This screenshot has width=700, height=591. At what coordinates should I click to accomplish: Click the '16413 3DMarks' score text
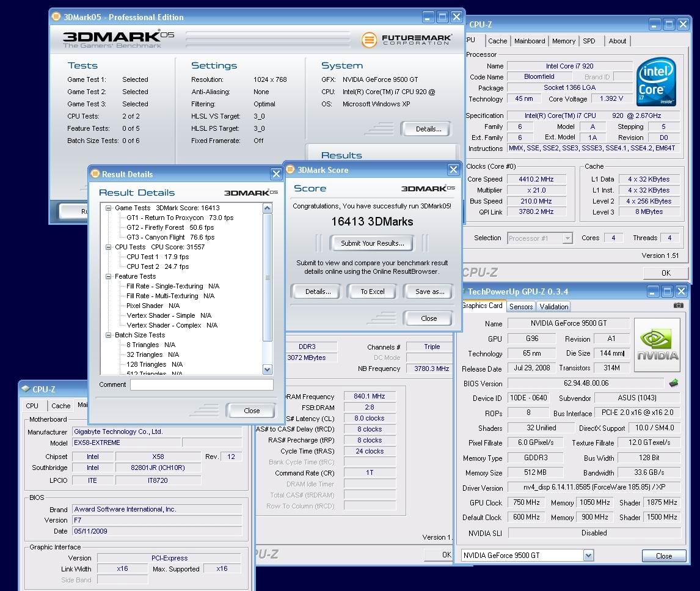point(372,222)
